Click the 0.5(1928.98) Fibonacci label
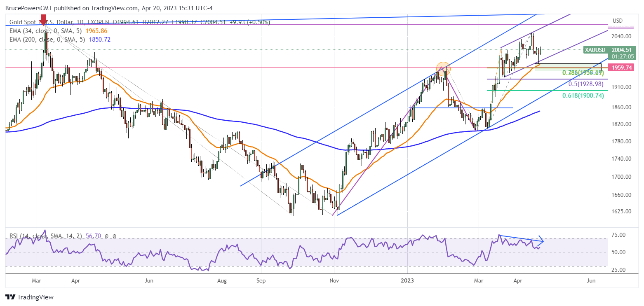The image size is (644, 306). coord(586,84)
